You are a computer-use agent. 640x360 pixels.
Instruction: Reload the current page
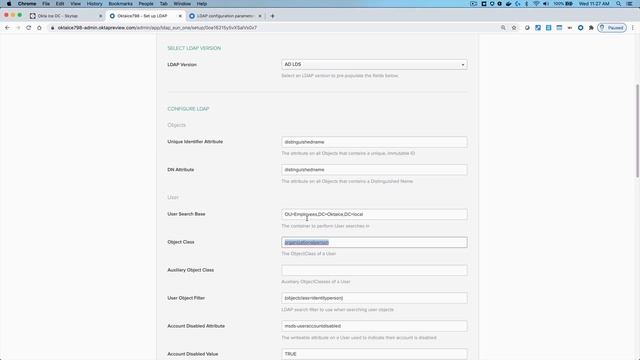(x=29, y=28)
